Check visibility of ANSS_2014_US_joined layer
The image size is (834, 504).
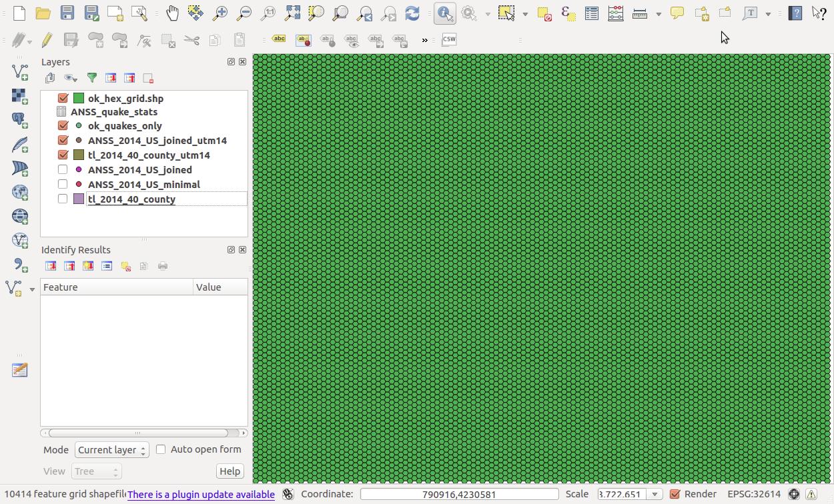click(63, 169)
